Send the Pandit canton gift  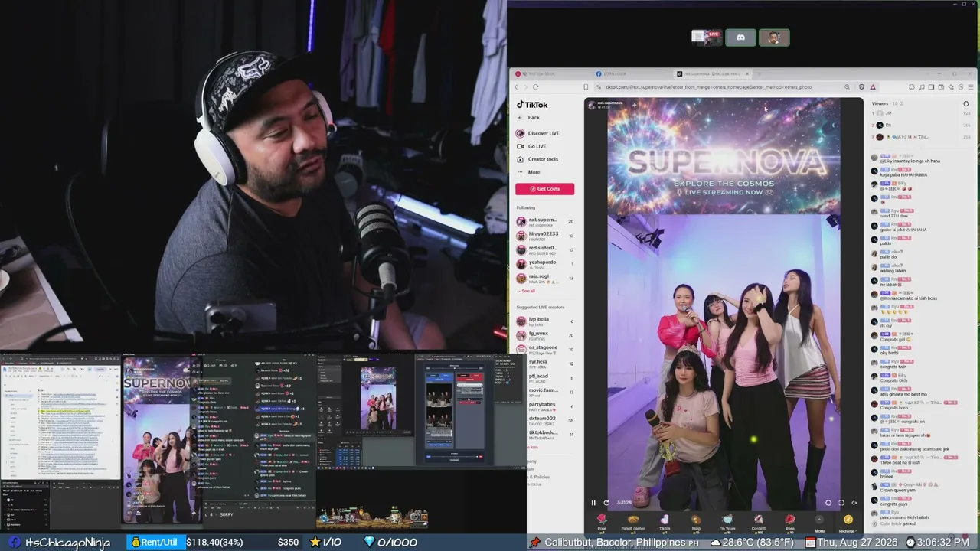coord(633,523)
